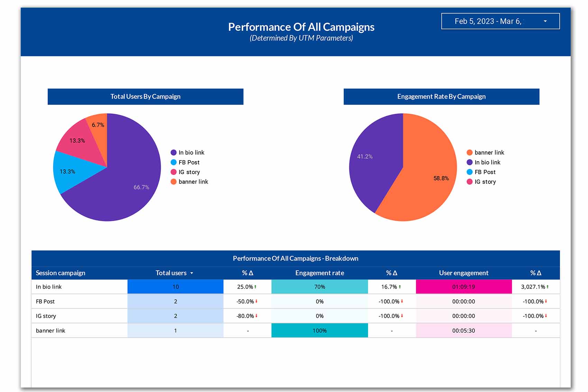
Task: Click the FB Post table row label
Action: [x=45, y=301]
